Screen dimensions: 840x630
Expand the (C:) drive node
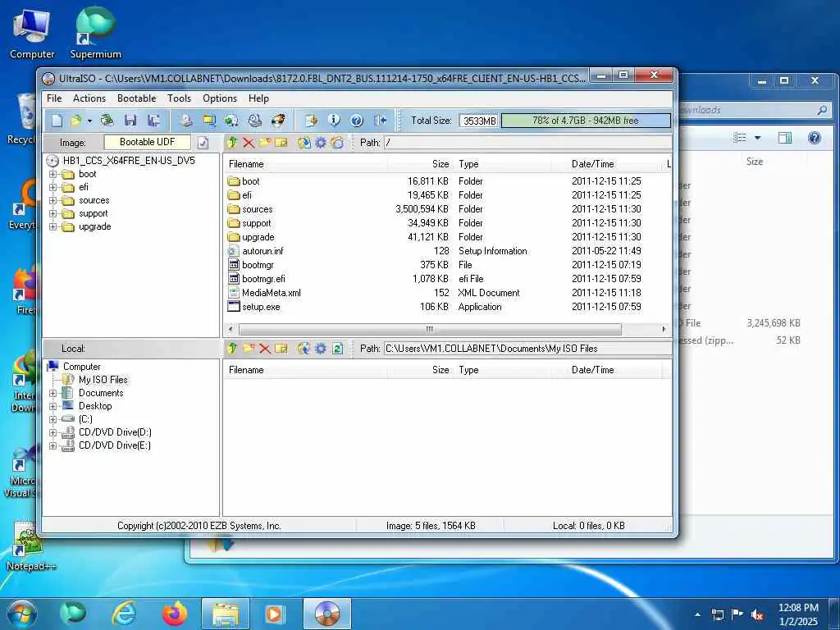point(52,419)
